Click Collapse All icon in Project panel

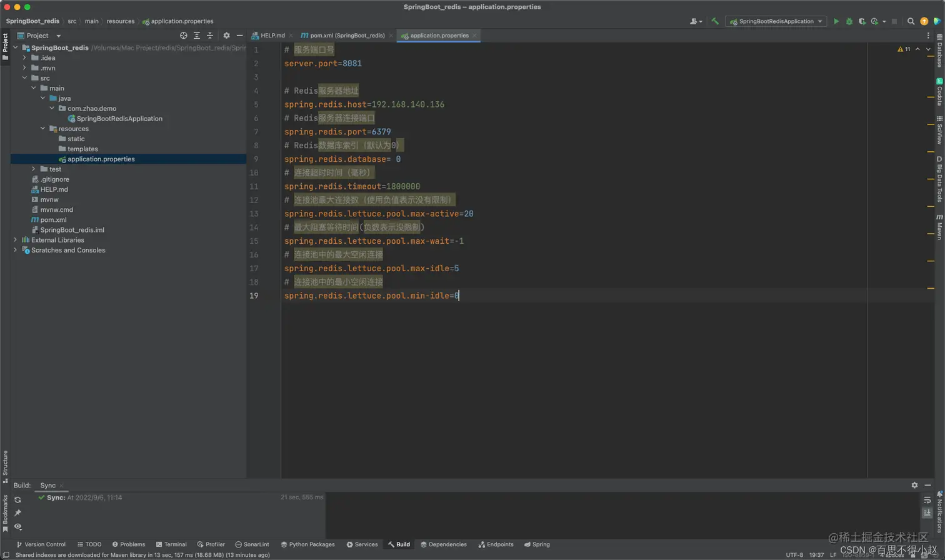pyautogui.click(x=209, y=36)
